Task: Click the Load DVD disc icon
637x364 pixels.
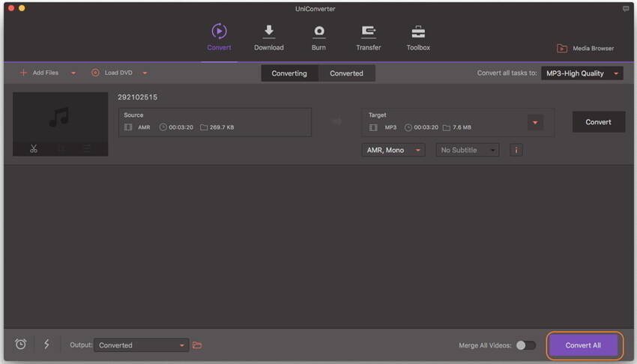Action: point(95,73)
